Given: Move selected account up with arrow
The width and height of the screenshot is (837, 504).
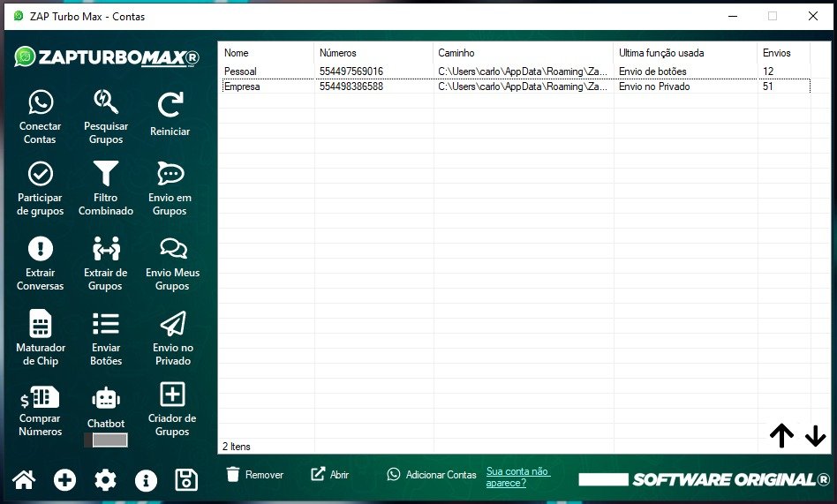Looking at the screenshot, I should tap(781, 435).
